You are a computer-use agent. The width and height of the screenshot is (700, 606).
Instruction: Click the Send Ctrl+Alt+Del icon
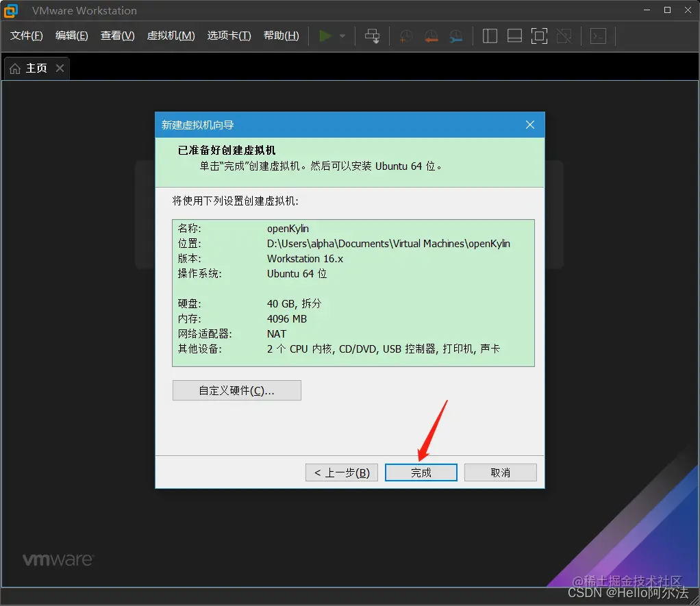372,36
